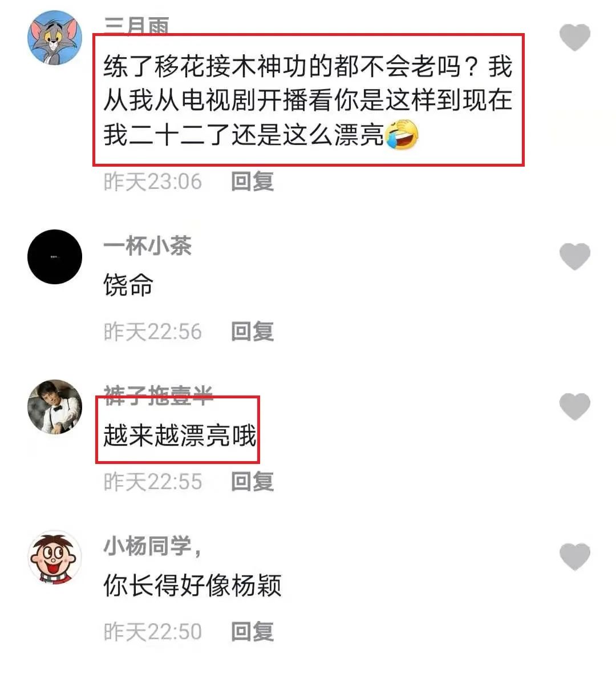
Task: Open the cartoon boy avatar of 小杨同学
Action: 55,557
